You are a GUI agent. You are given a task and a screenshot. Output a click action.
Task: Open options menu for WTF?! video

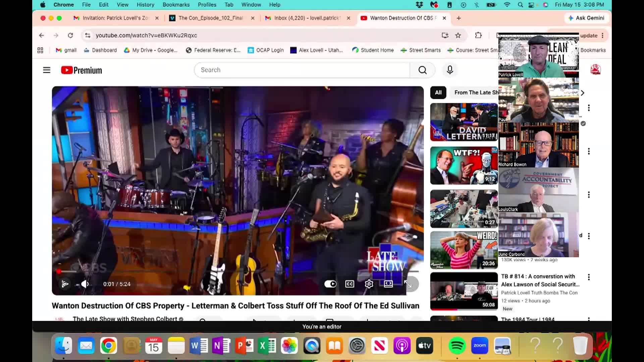589,152
